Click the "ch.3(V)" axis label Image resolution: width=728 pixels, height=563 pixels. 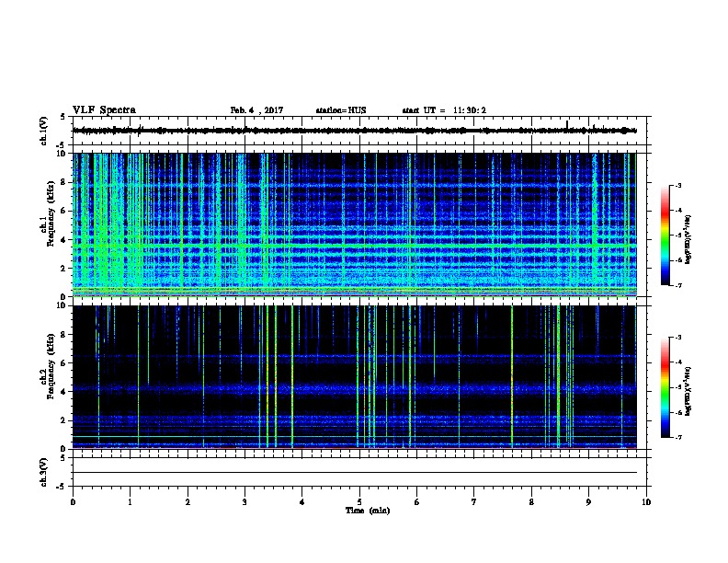[44, 472]
